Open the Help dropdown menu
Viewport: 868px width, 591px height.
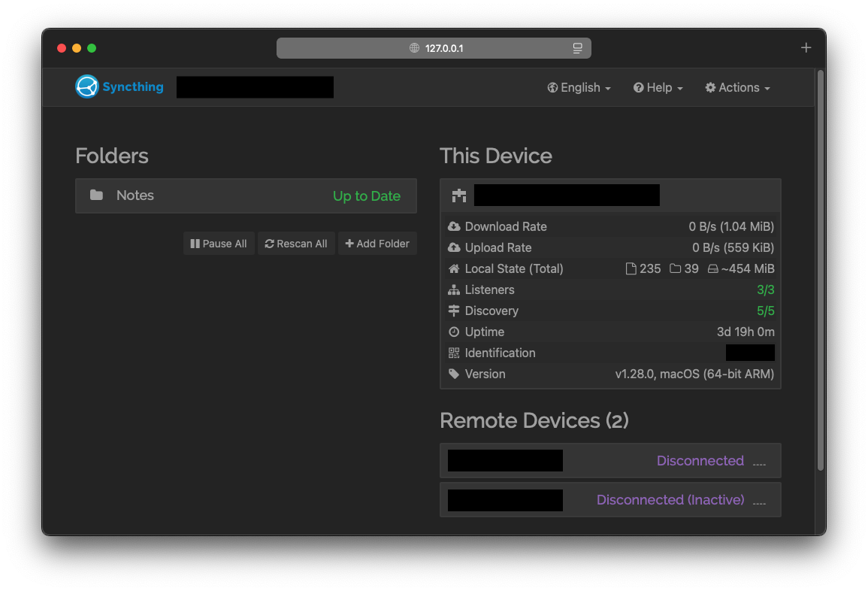pos(658,88)
